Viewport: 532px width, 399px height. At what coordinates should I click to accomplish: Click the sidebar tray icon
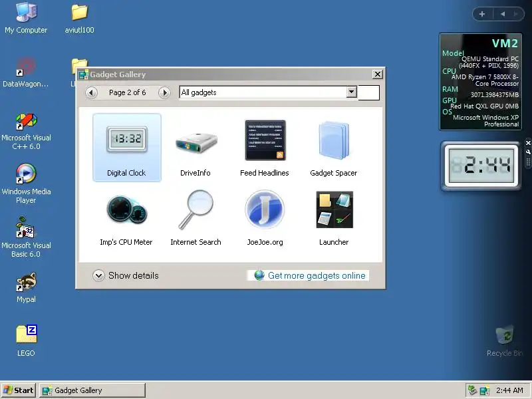(x=485, y=390)
